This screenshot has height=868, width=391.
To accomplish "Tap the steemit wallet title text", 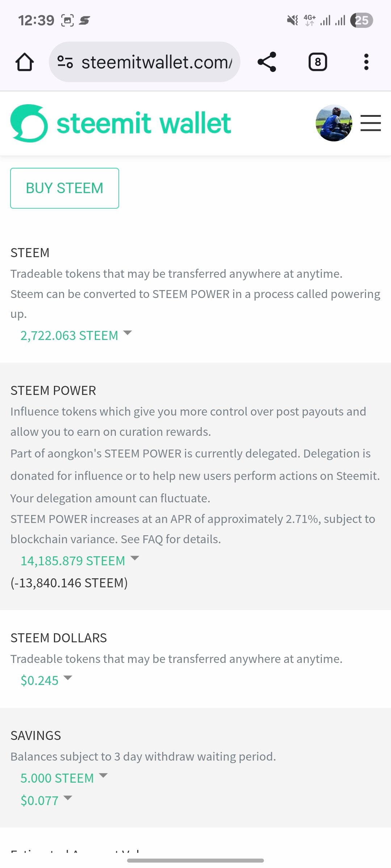I will [x=144, y=123].
